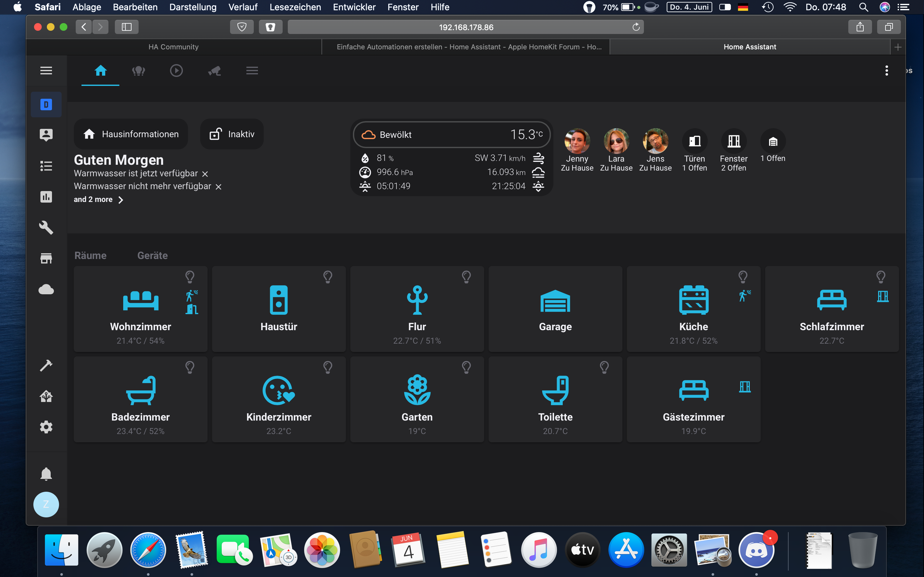This screenshot has width=924, height=577.
Task: Switch to the media play view tab
Action: tap(176, 71)
